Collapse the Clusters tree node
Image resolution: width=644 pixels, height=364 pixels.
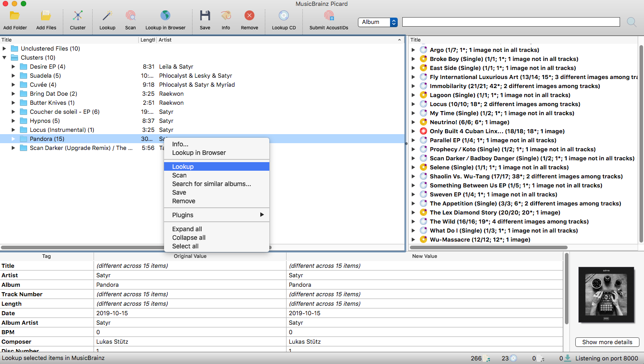5,57
